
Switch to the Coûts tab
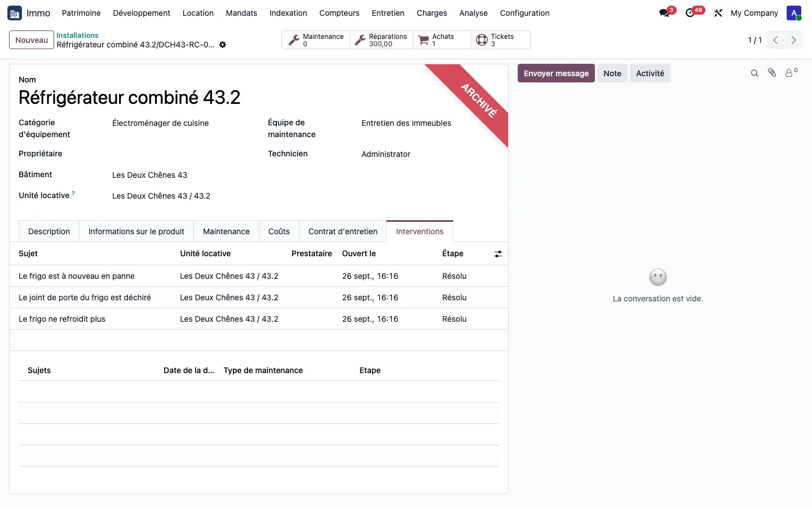point(279,231)
